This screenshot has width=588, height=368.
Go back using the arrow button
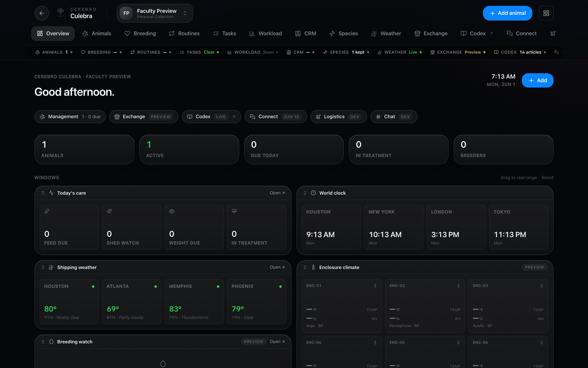42,13
